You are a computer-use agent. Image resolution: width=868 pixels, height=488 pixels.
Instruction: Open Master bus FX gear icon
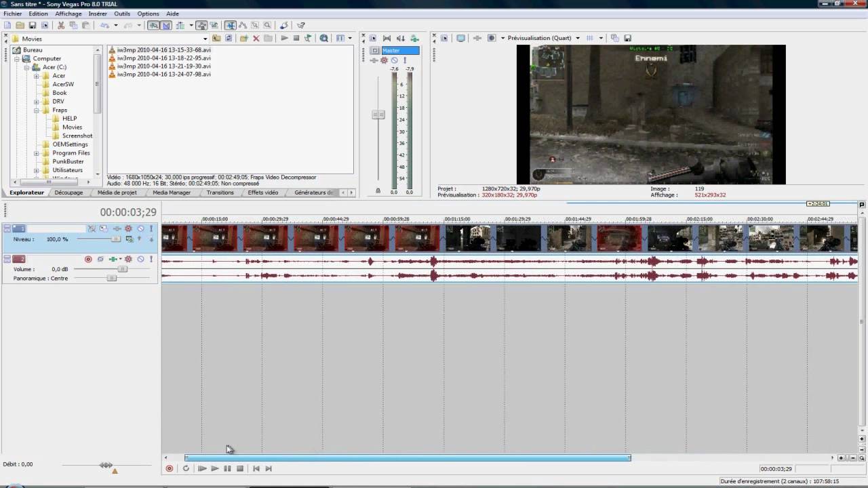(x=384, y=60)
